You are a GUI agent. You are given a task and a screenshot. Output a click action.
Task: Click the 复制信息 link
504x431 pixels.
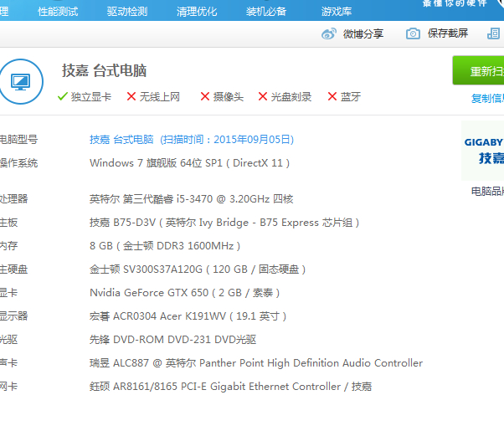(487, 99)
